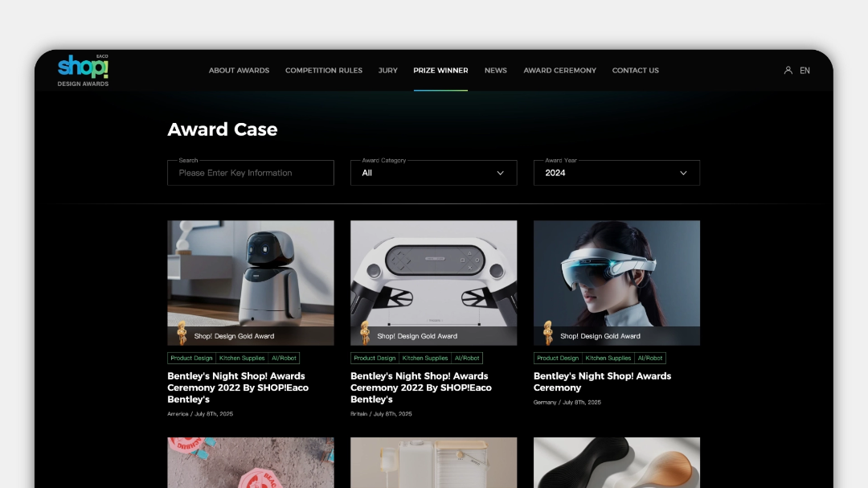Navigate to the Jury section

coord(388,71)
